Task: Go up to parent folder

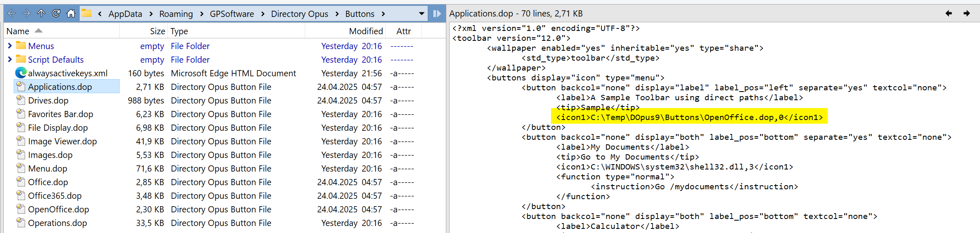Action: pyautogui.click(x=41, y=14)
